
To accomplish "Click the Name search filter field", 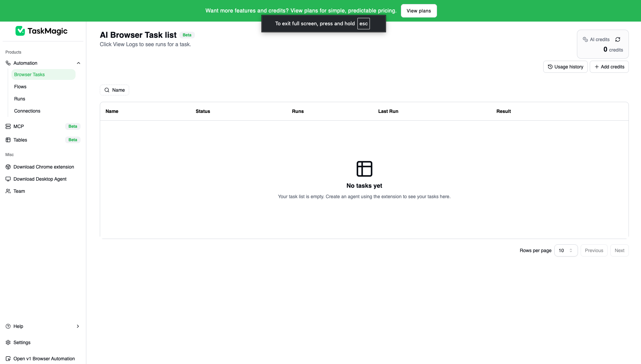I will [115, 90].
